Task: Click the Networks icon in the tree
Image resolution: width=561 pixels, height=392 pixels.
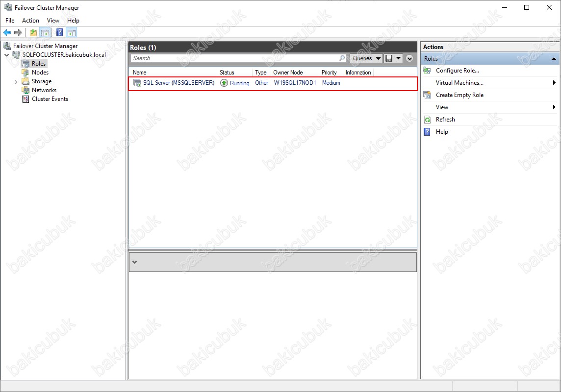Action: tap(25, 90)
